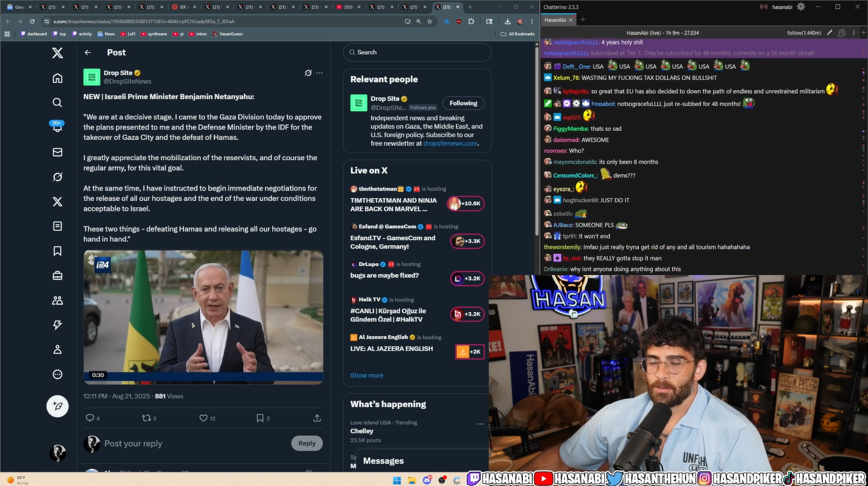The width and height of the screenshot is (868, 486).
Task: Open Profile icon in X sidebar
Action: click(x=57, y=350)
